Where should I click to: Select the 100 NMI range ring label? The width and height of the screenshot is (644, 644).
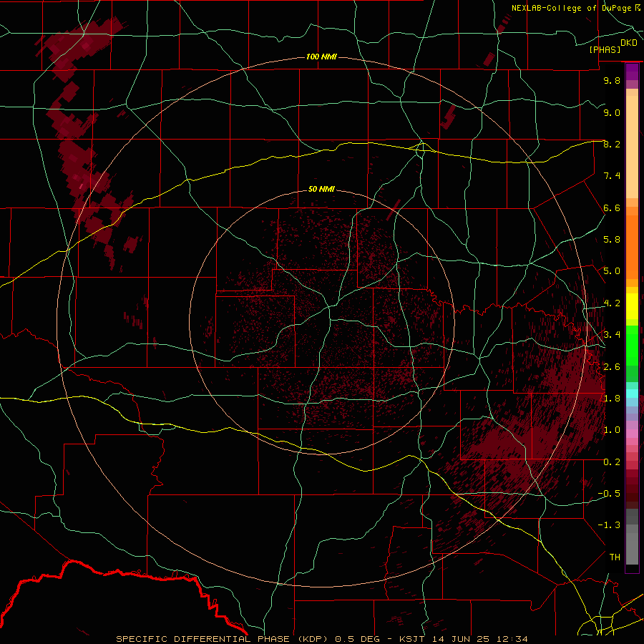coord(321,57)
